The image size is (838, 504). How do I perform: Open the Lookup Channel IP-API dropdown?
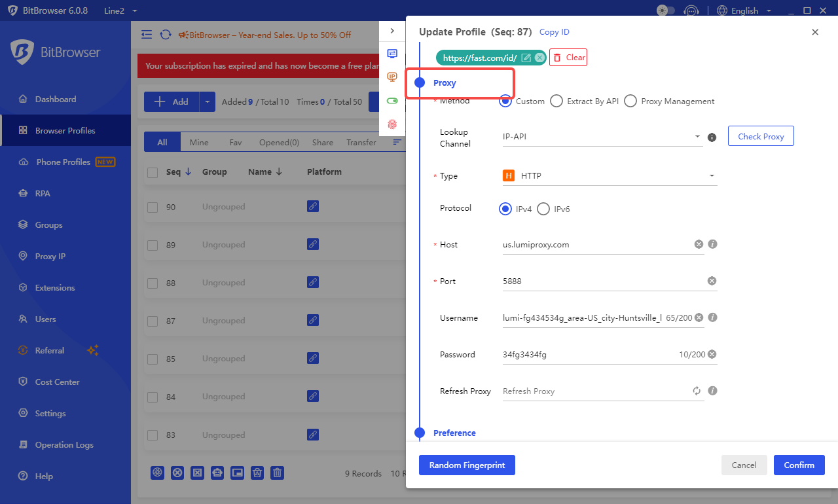click(x=603, y=137)
